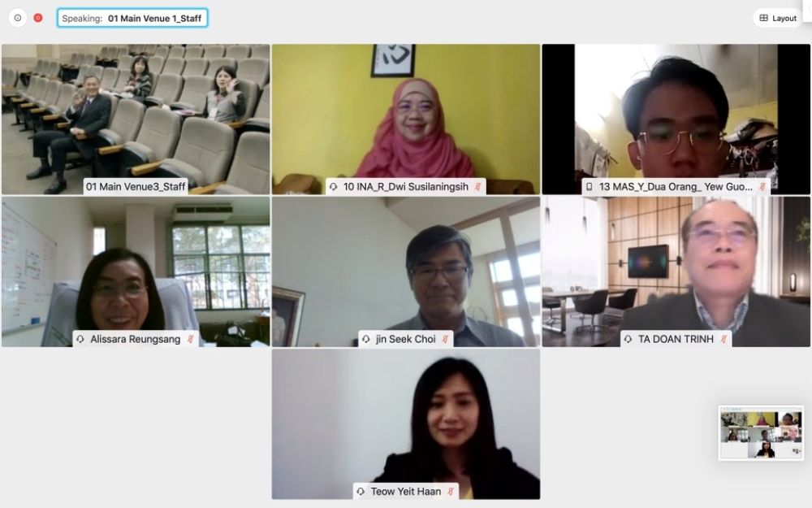Click the red recording indicator icon
Screen dimensions: 812x508
[38, 18]
